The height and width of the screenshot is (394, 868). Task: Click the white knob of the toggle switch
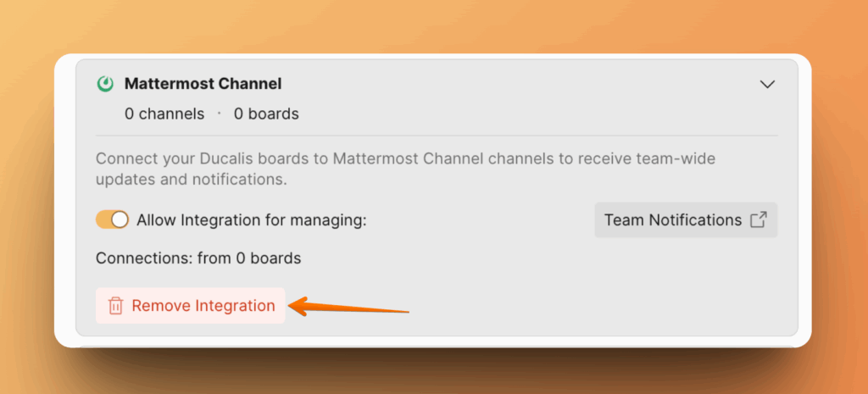tap(120, 219)
